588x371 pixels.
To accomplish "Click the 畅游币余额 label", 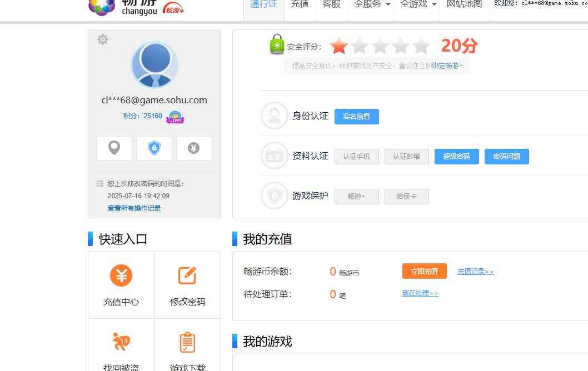I will coord(268,272).
